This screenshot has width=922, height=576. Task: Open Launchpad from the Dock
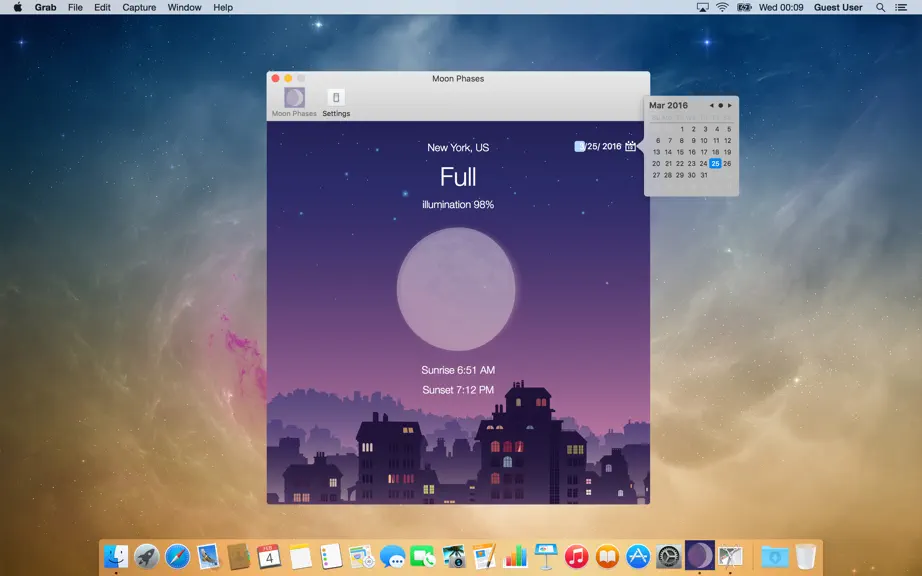[x=146, y=556]
